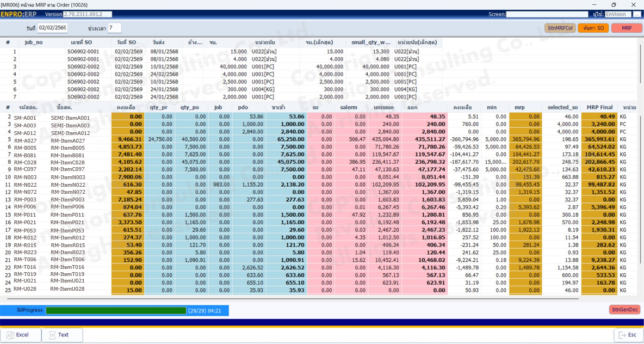The height and width of the screenshot is (344, 644).
Task: Click stock value 7,900.06 for RM-N003
Action: click(130, 177)
